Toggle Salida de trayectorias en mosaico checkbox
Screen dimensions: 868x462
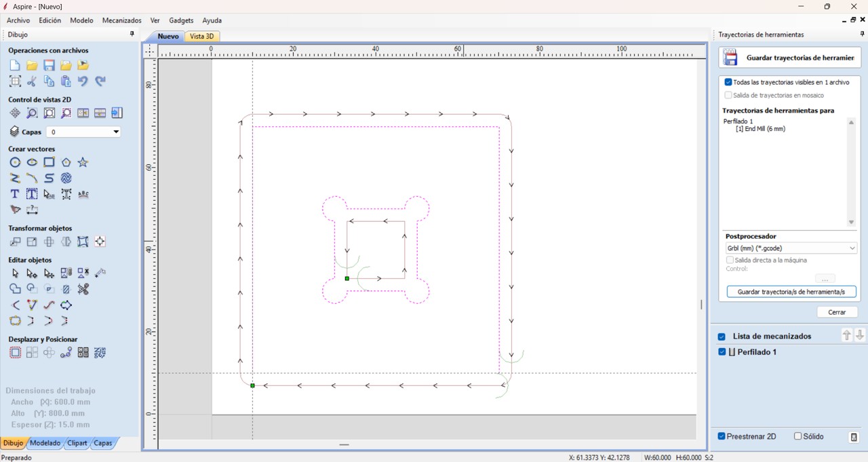click(728, 95)
